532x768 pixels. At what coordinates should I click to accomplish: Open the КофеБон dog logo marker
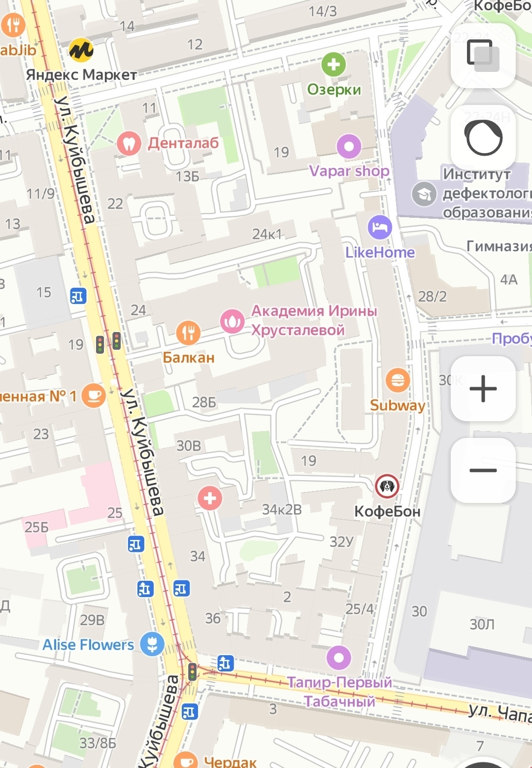[387, 486]
